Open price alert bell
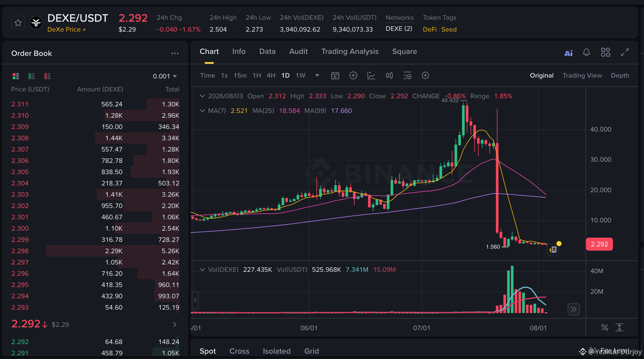Viewport: 644px width, 359px height. click(586, 52)
